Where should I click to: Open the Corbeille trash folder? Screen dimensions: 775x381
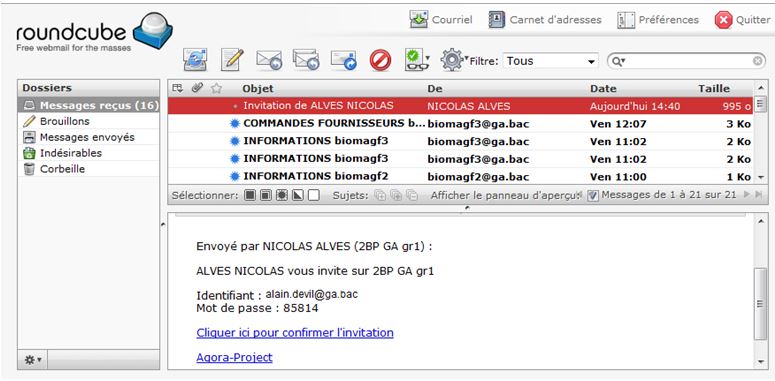(89, 169)
